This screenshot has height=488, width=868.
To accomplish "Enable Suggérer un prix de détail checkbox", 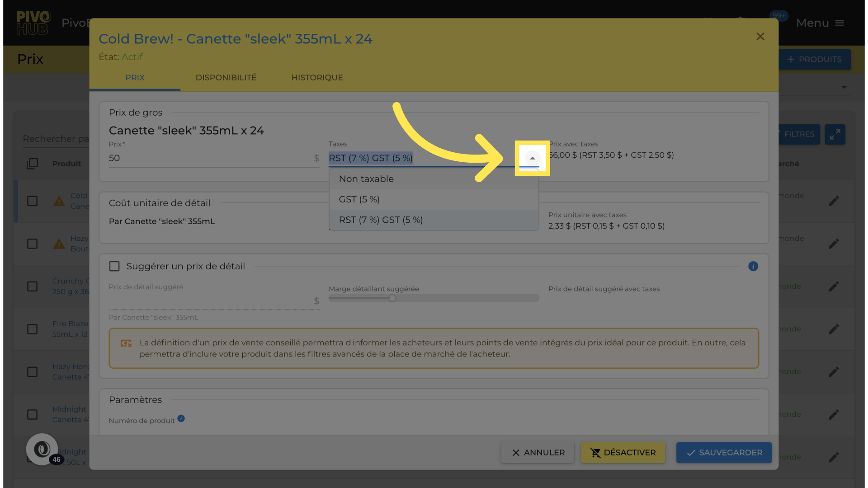I will [x=114, y=266].
